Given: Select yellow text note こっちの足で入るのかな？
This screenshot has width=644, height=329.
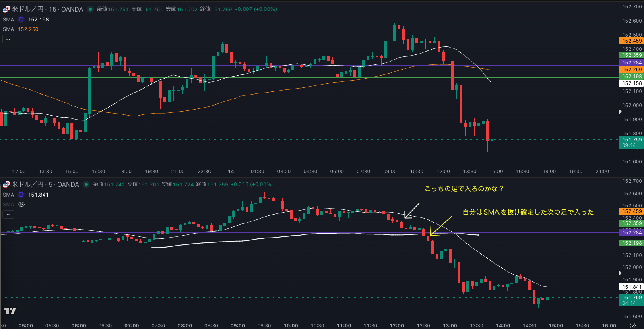Looking at the screenshot, I should coord(464,189).
